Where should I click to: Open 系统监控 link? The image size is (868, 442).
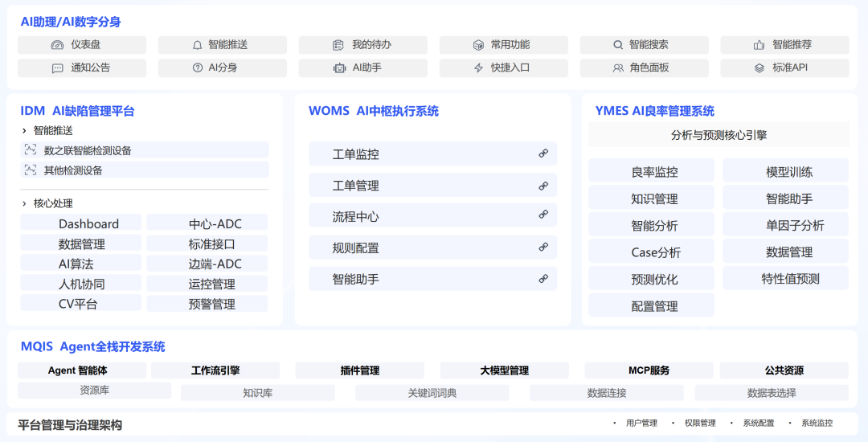tap(817, 424)
